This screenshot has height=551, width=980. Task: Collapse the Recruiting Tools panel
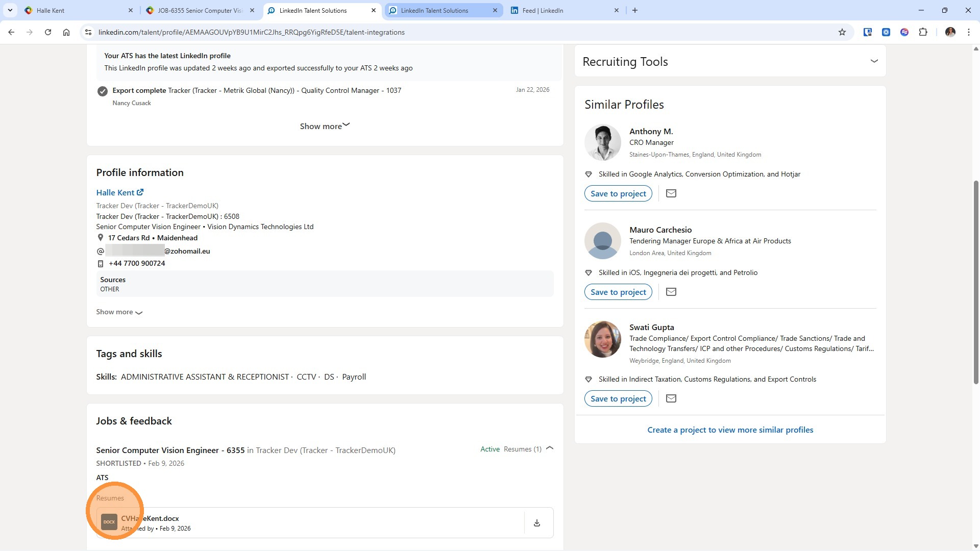[874, 61]
